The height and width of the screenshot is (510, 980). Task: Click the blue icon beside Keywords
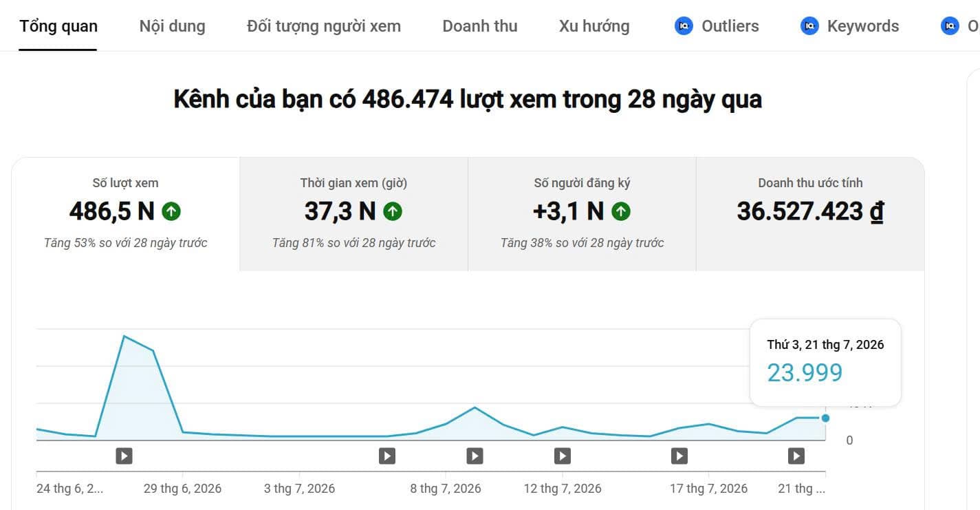[809, 26]
